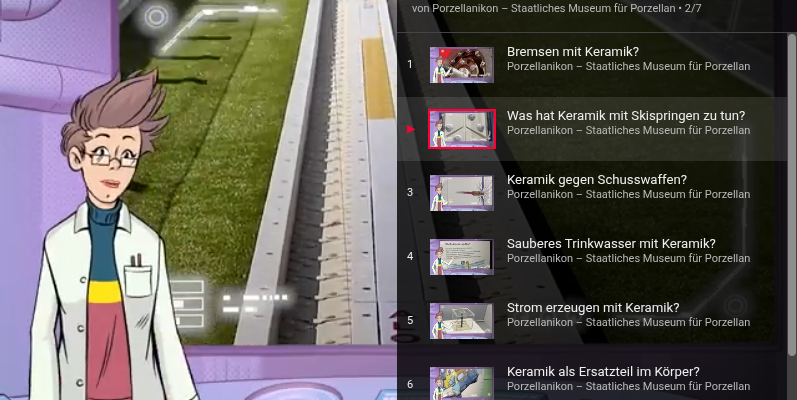Click playlist index number 6

pos(410,384)
